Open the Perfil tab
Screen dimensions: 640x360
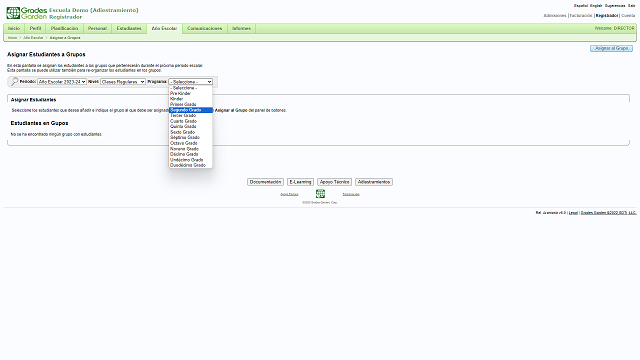35,28
